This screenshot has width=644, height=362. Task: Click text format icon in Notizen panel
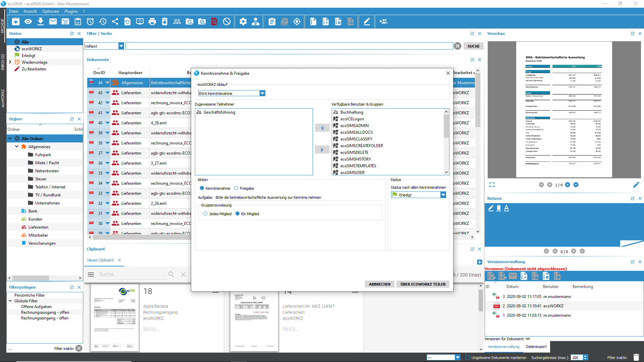[x=506, y=208]
